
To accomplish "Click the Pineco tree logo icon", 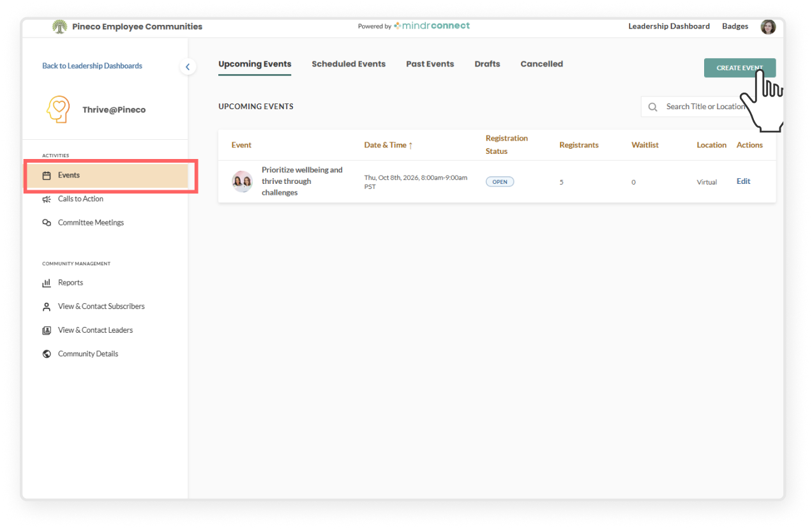I will (59, 27).
